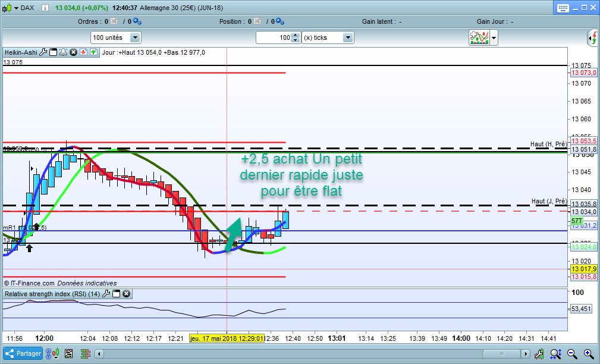The height and width of the screenshot is (364, 600).
Task: Click the vertical zoom magnifier with arrows
Action: pyautogui.click(x=556, y=354)
